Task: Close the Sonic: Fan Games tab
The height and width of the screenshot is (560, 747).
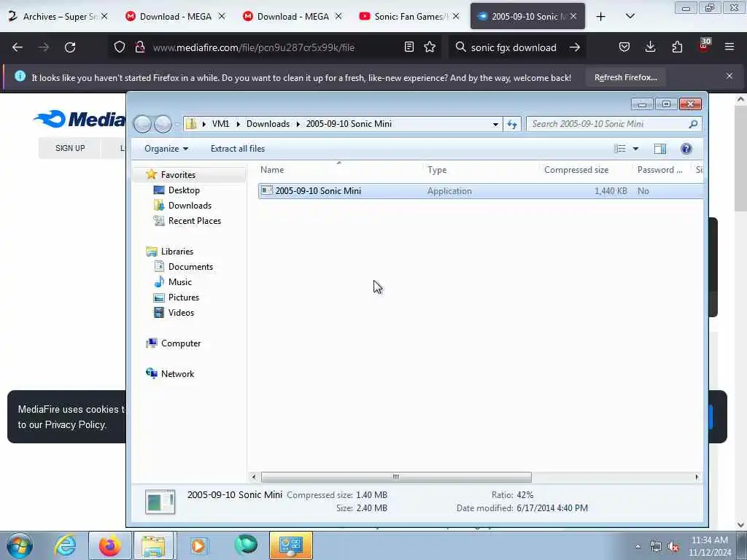Action: (x=456, y=16)
